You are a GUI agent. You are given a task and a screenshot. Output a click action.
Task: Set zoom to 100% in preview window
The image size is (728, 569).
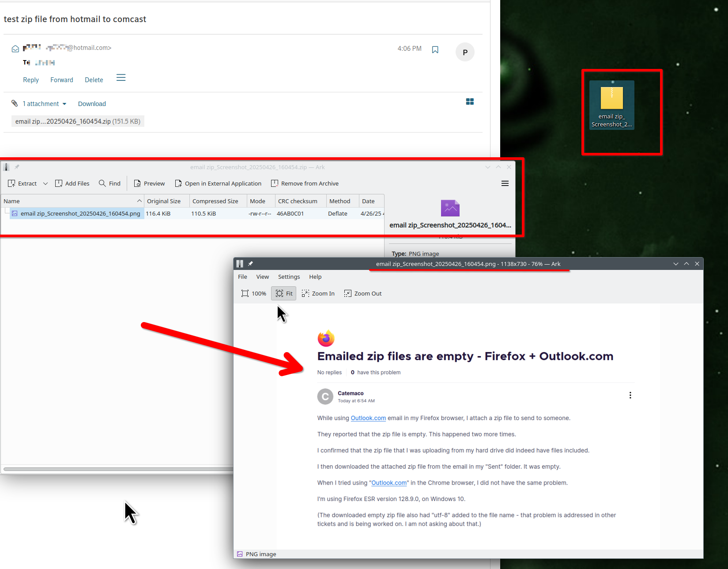pos(254,293)
